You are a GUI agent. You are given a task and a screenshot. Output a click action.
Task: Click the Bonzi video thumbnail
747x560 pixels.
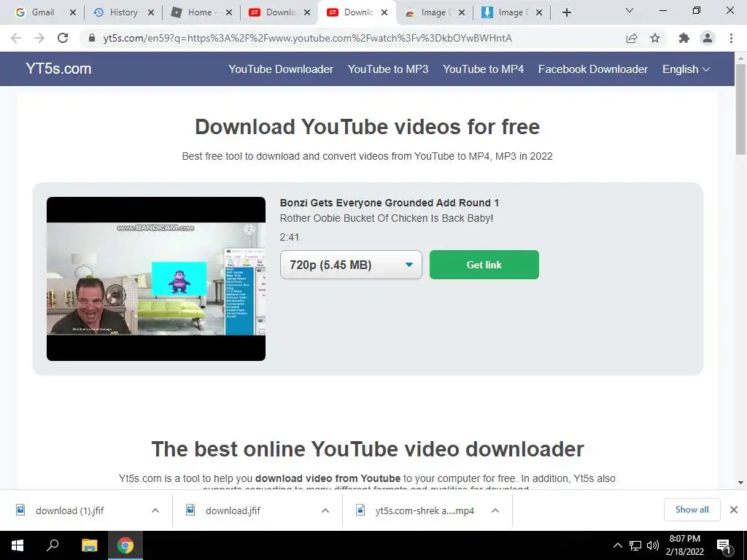156,279
